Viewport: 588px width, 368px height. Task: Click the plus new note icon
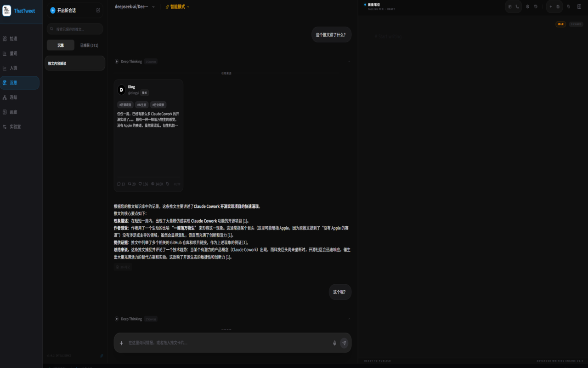click(551, 7)
